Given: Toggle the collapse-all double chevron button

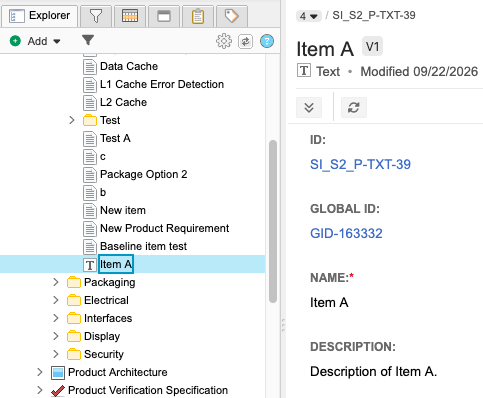Looking at the screenshot, I should click(309, 108).
